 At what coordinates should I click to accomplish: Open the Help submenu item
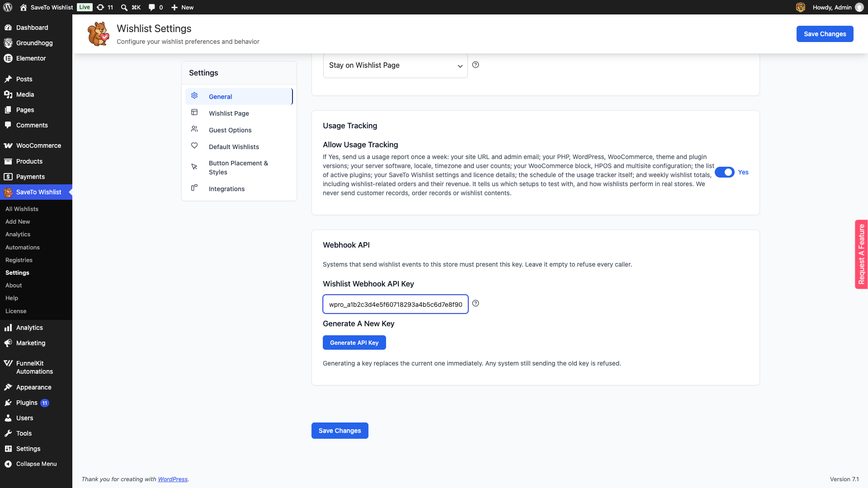[x=12, y=298]
